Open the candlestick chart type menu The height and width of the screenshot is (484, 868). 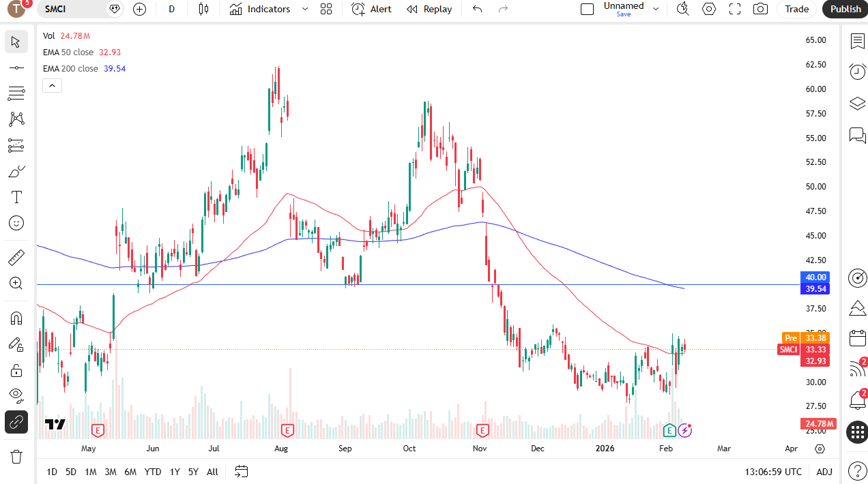(x=203, y=9)
